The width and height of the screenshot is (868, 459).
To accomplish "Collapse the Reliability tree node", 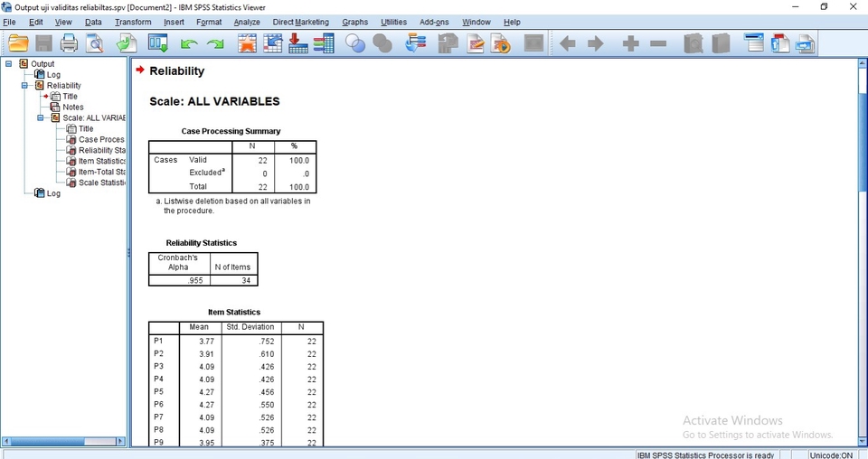I will [x=24, y=85].
